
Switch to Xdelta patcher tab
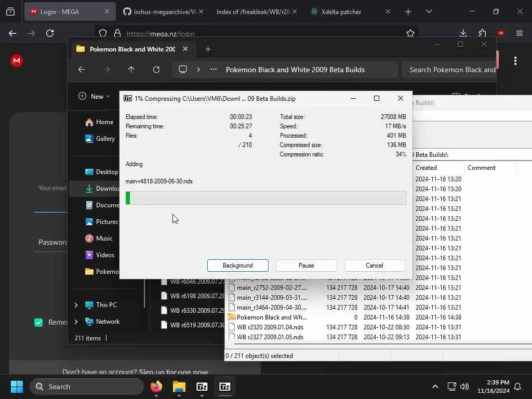tap(350, 12)
